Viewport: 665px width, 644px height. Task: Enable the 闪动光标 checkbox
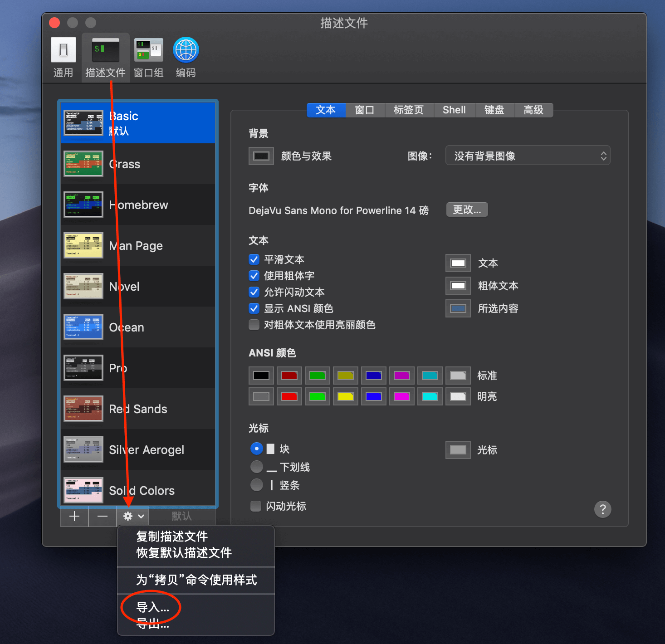pyautogui.click(x=256, y=506)
